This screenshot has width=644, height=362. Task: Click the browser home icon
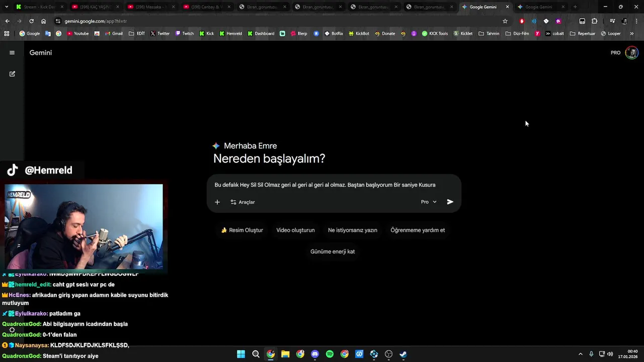coord(43,21)
